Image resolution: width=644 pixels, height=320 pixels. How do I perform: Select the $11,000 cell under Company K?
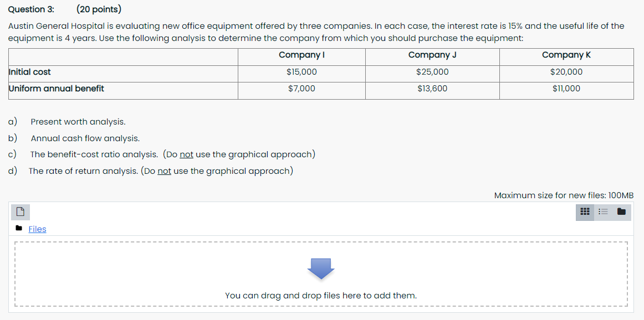(566, 88)
